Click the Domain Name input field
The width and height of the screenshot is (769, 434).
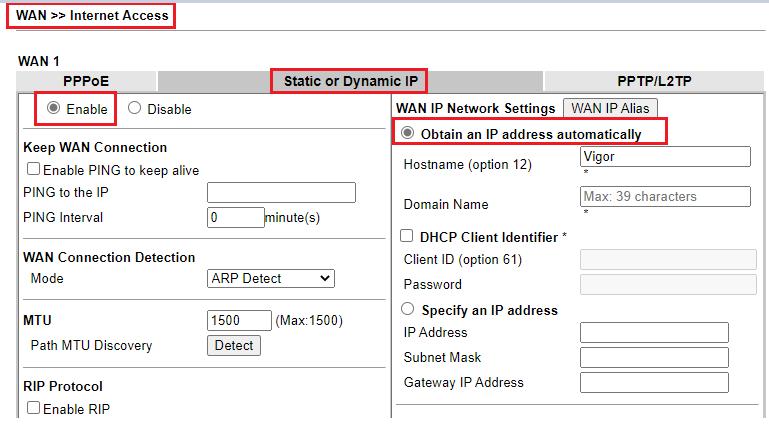pos(665,197)
